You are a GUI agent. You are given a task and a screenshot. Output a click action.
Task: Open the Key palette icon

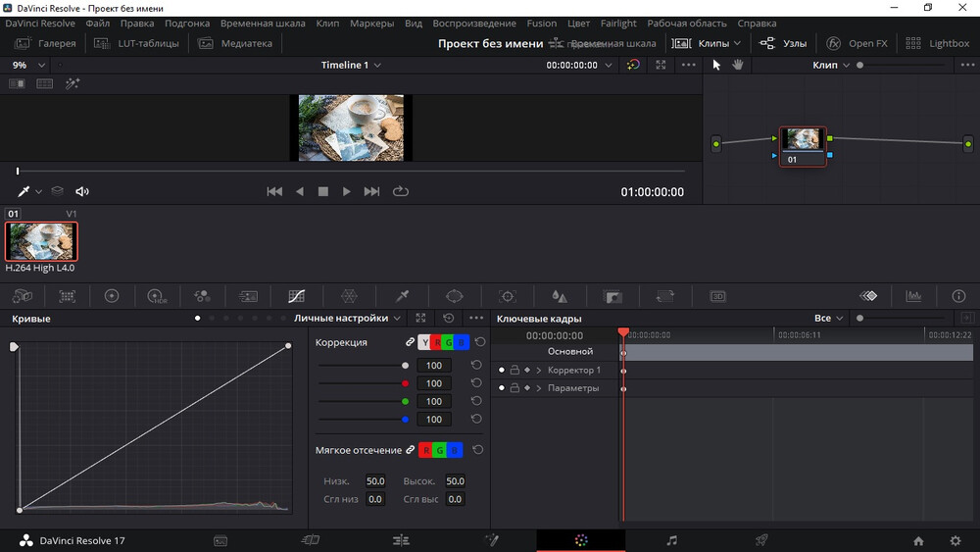point(612,296)
